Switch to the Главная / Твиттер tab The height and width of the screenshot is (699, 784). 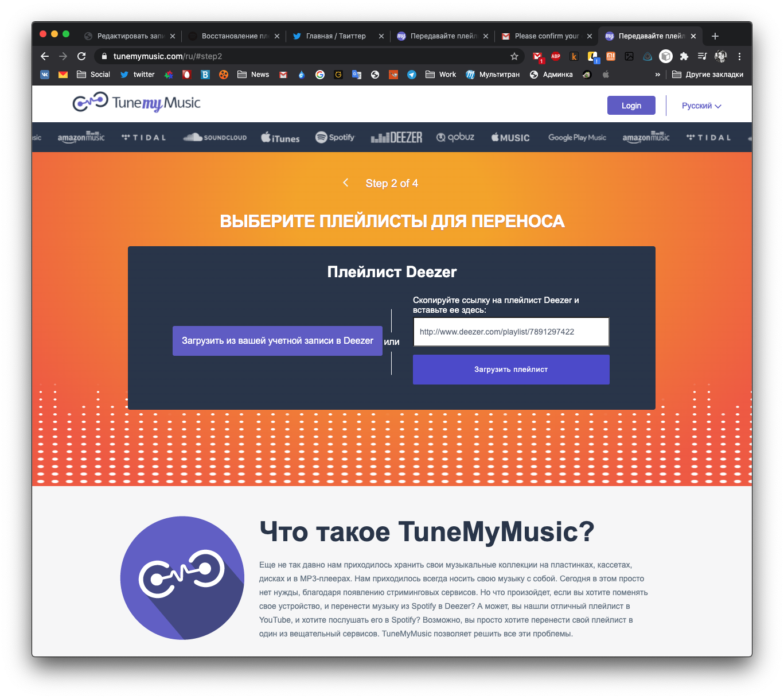(x=336, y=36)
